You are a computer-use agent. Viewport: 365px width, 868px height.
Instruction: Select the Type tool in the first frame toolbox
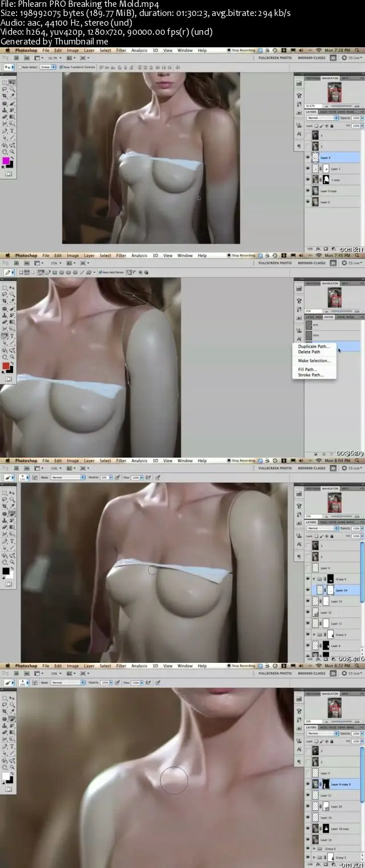12,131
